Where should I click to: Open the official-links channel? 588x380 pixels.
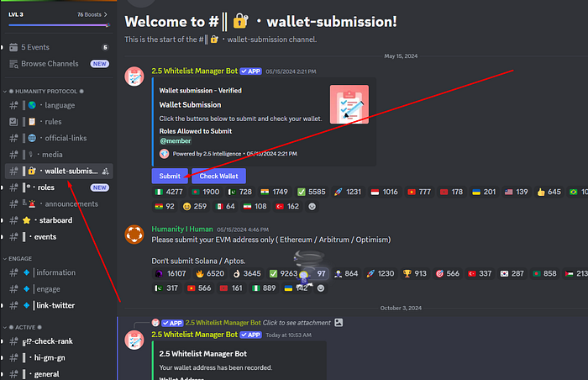click(x=59, y=138)
